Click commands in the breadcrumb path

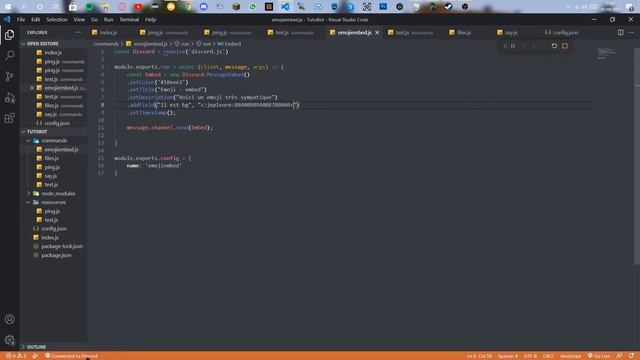[x=106, y=44]
